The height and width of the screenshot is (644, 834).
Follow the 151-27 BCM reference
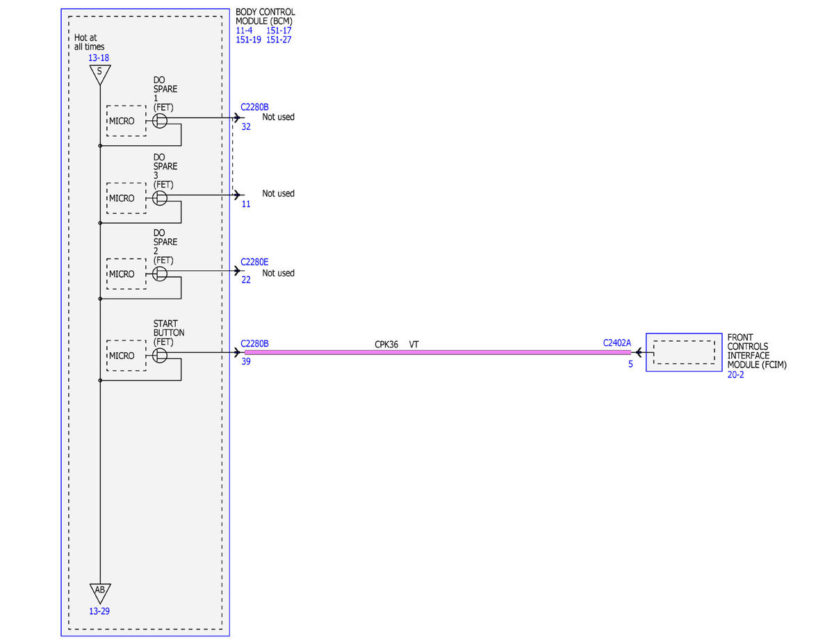[279, 40]
